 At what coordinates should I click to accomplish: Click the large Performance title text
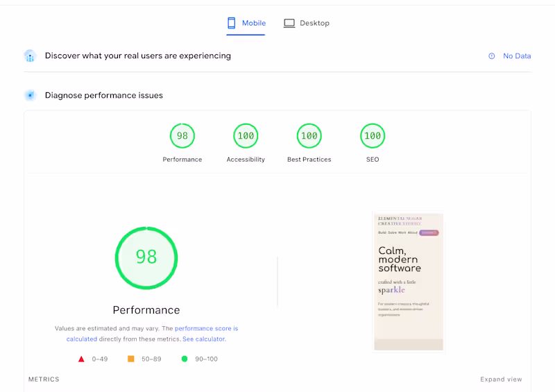click(146, 310)
